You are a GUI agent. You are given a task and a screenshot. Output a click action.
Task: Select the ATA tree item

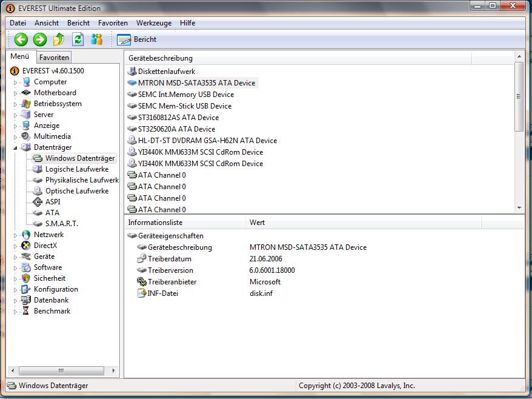point(52,213)
